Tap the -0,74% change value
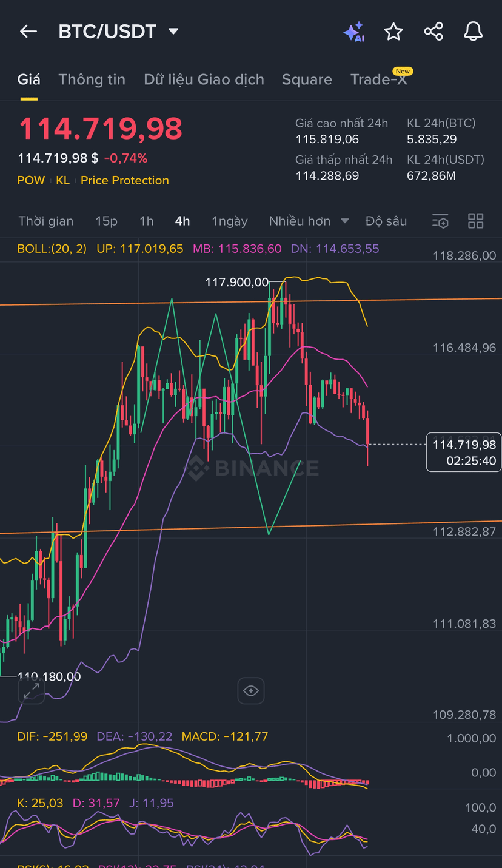 pyautogui.click(x=125, y=158)
